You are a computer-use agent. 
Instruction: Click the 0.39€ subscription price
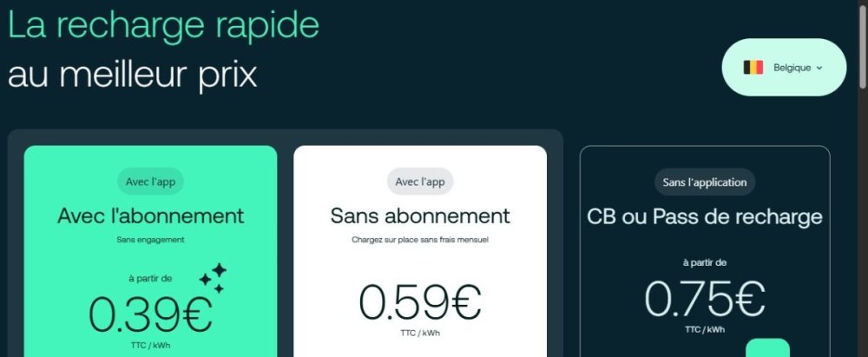pos(150,314)
